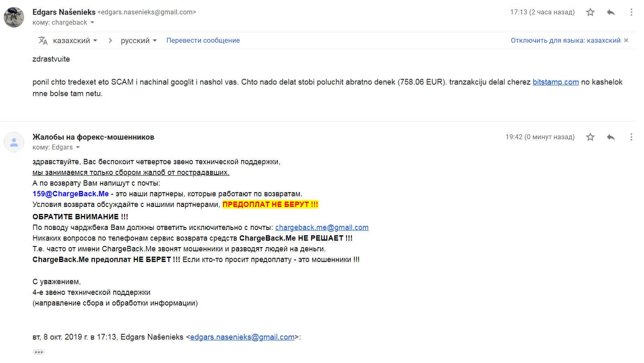Open target language dropdown 'русский'
644x363 pixels.
(x=138, y=41)
